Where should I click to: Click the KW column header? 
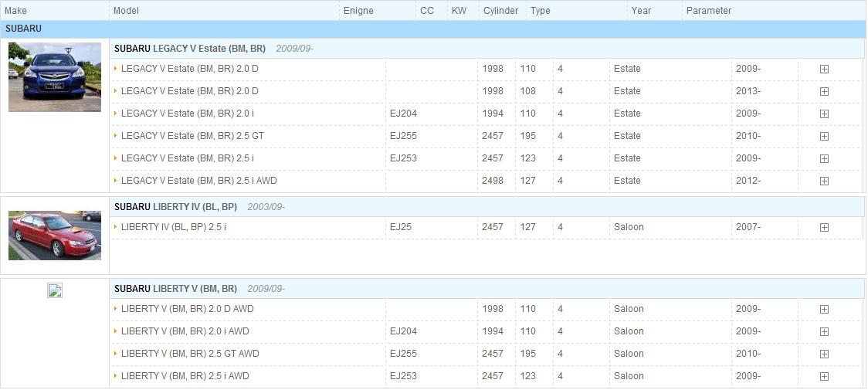coord(459,11)
